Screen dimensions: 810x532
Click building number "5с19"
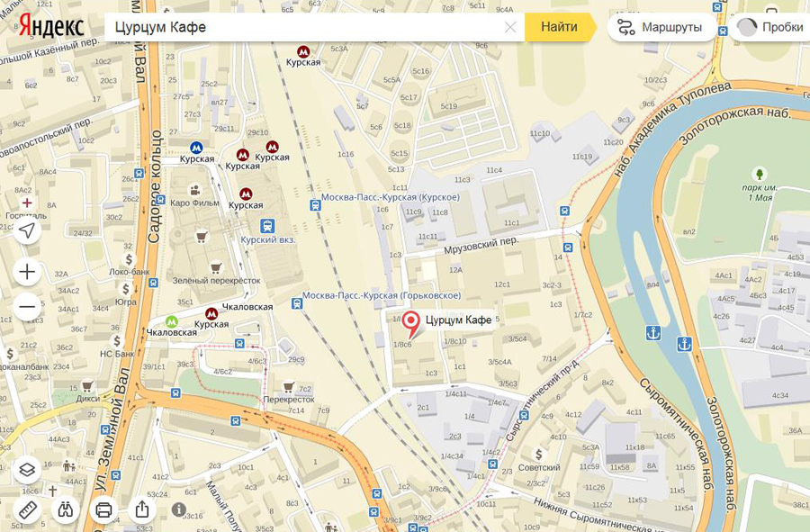[x=448, y=106]
